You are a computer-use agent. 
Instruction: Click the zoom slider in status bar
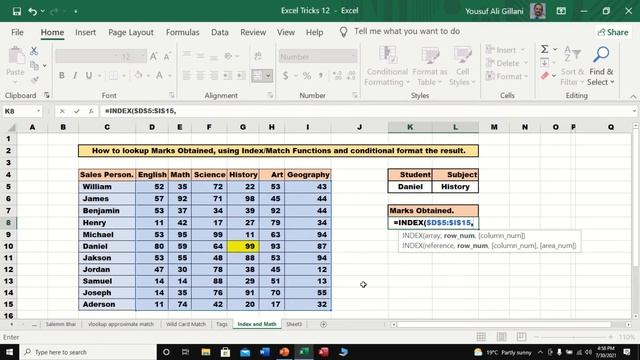pos(573,337)
